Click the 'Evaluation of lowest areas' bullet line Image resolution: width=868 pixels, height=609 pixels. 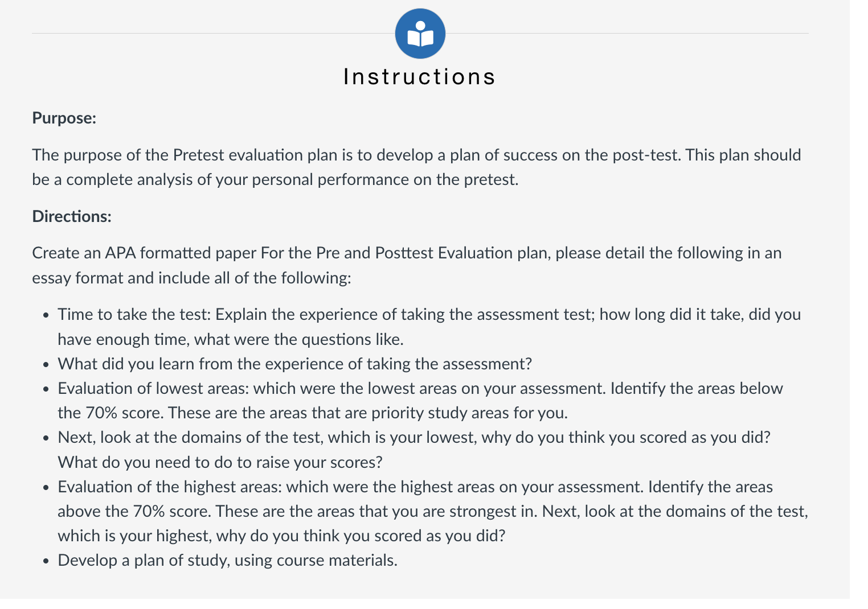coord(420,388)
